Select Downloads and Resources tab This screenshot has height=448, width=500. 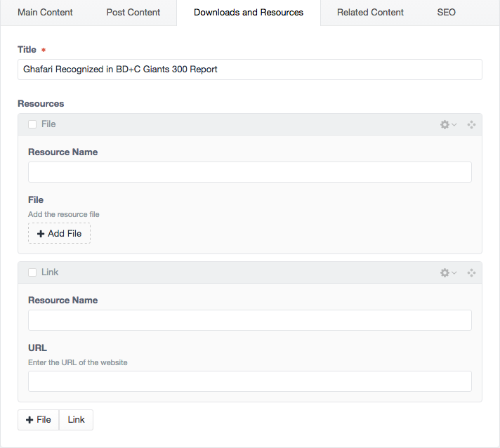pyautogui.click(x=249, y=13)
